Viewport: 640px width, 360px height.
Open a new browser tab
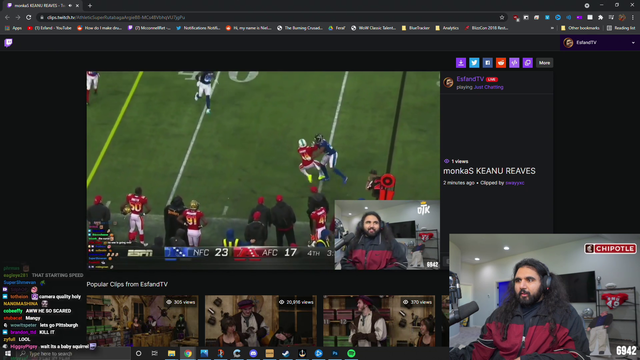pyautogui.click(x=90, y=6)
